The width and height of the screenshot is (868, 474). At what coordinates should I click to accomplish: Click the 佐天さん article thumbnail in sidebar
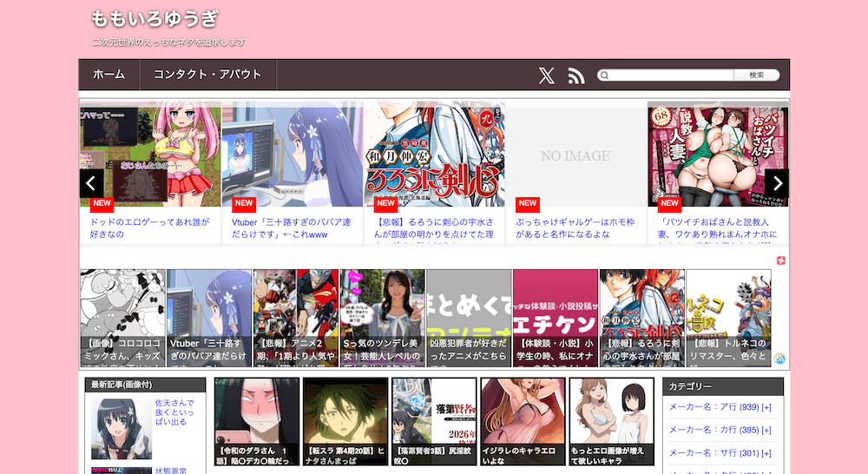tap(122, 429)
